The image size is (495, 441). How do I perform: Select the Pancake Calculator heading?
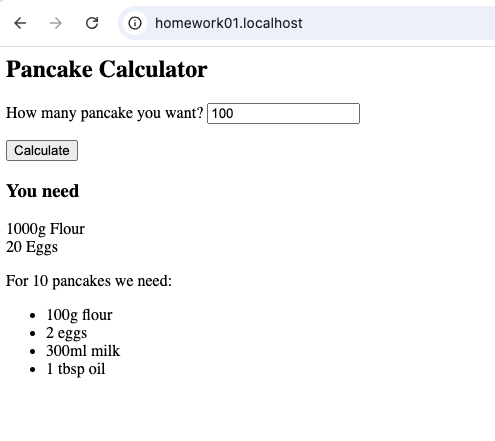tap(107, 69)
